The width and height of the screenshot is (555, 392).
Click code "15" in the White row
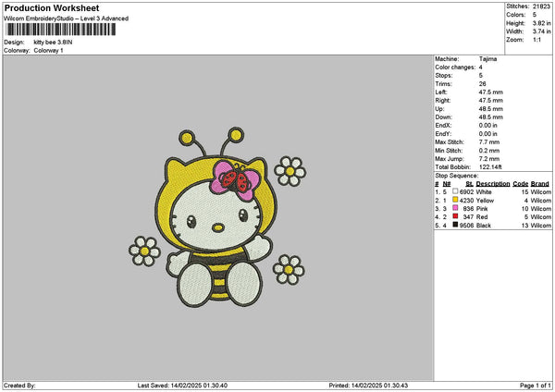tap(524, 191)
